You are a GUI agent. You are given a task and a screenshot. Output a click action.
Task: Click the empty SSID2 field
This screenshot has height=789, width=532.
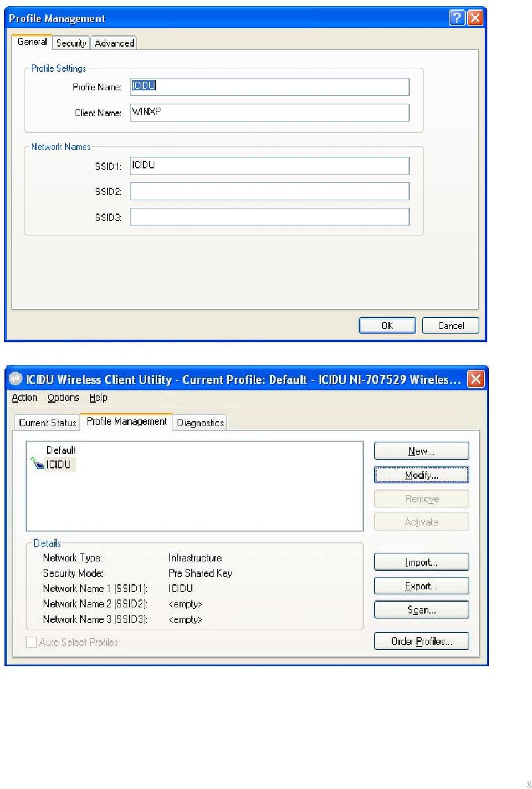click(x=269, y=191)
